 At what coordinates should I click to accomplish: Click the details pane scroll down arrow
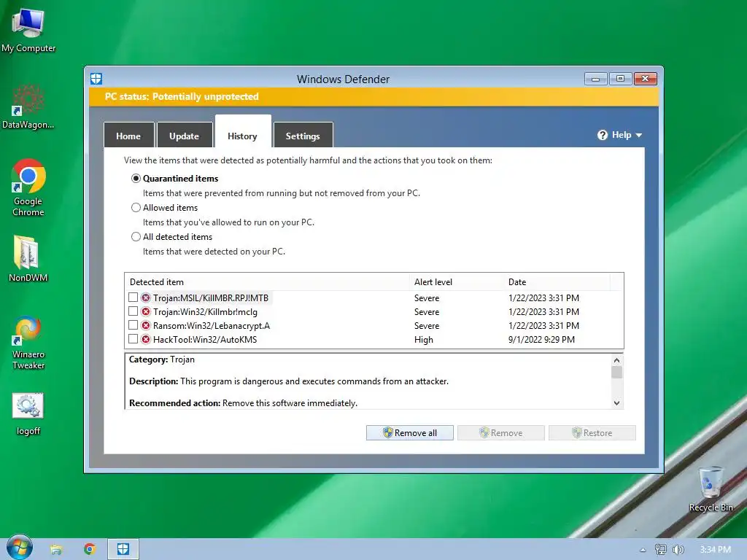[616, 402]
